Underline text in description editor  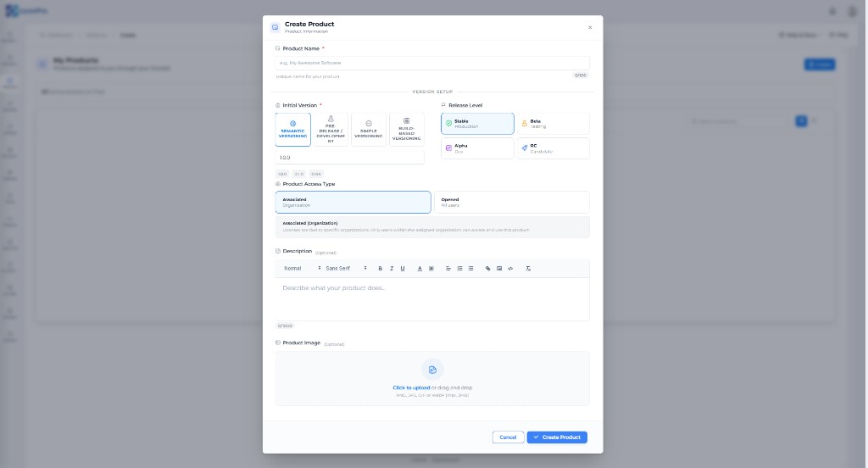pos(403,269)
